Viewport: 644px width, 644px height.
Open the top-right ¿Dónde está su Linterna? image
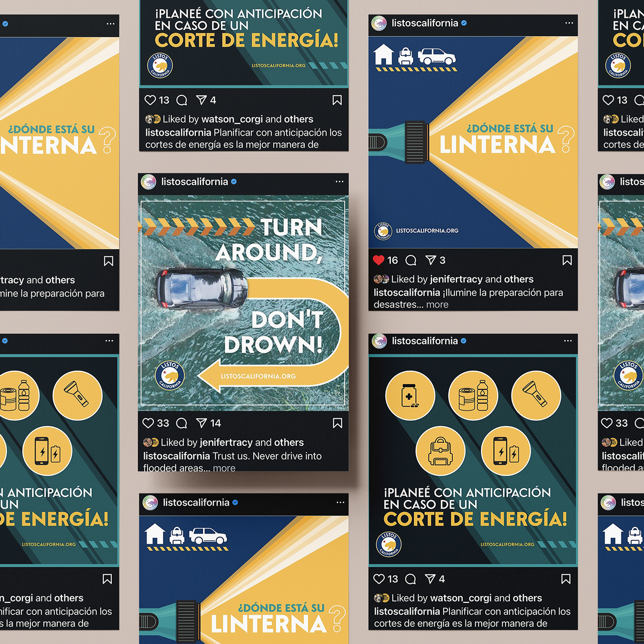tap(473, 142)
